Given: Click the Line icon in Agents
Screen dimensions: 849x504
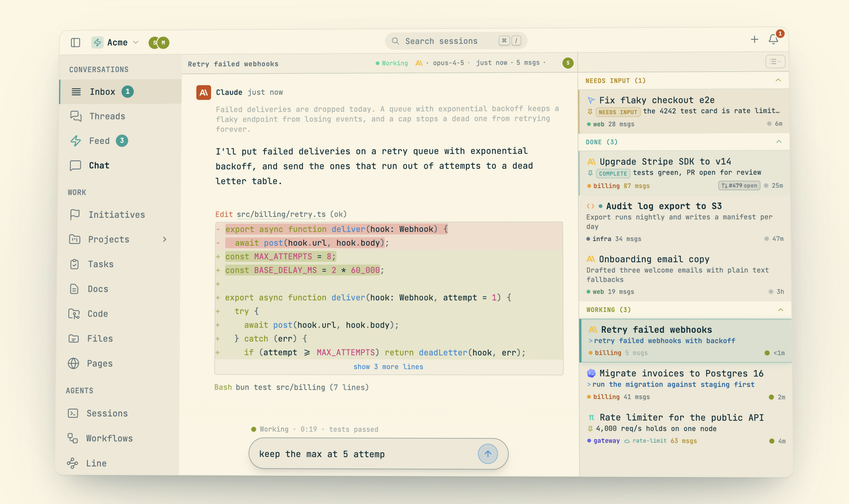Looking at the screenshot, I should click(x=73, y=463).
